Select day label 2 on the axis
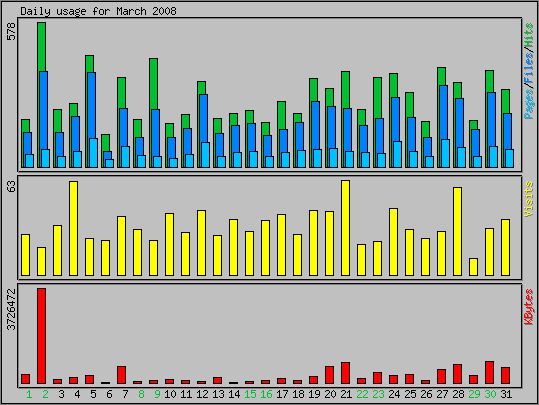 45,394
